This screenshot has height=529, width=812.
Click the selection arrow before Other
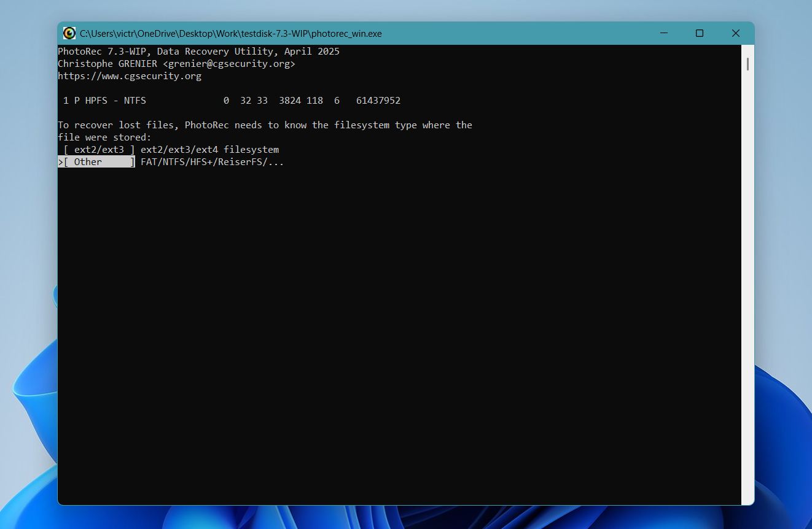pos(60,161)
